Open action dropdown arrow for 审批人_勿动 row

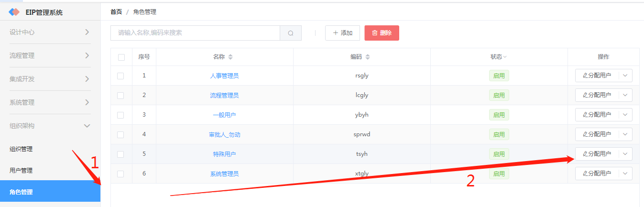[x=625, y=134]
